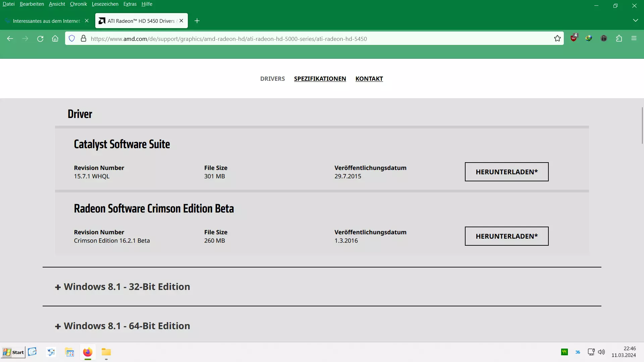
Task: Open the Extras menu
Action: coord(130,4)
